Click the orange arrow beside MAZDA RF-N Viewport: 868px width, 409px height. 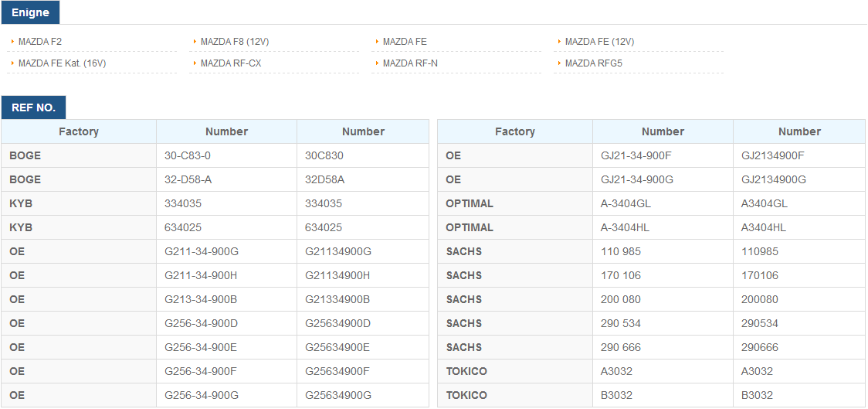378,63
